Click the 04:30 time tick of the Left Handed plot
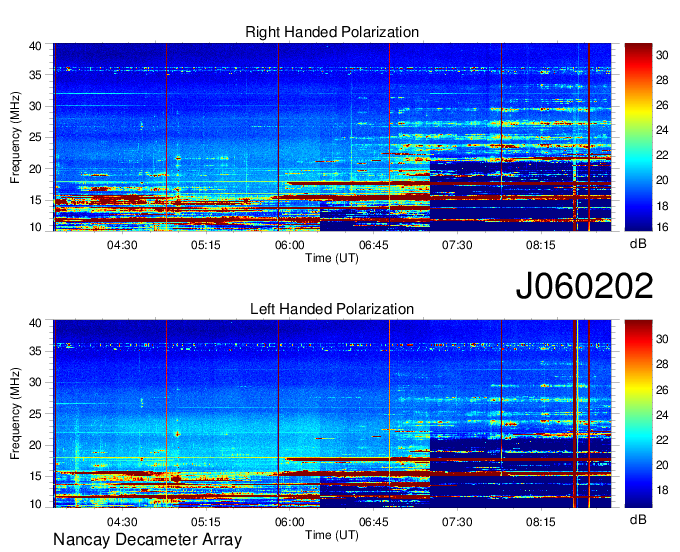This screenshot has height=552, width=680. point(122,522)
